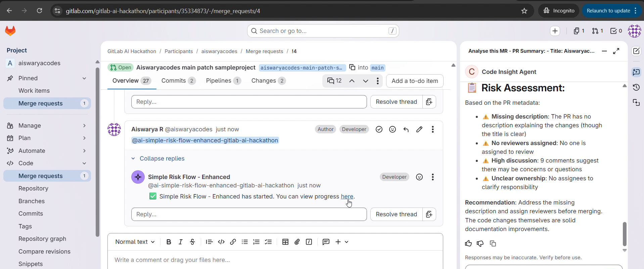This screenshot has height=269, width=644.
Task: Minimize the Duo chat panel
Action: point(604,51)
